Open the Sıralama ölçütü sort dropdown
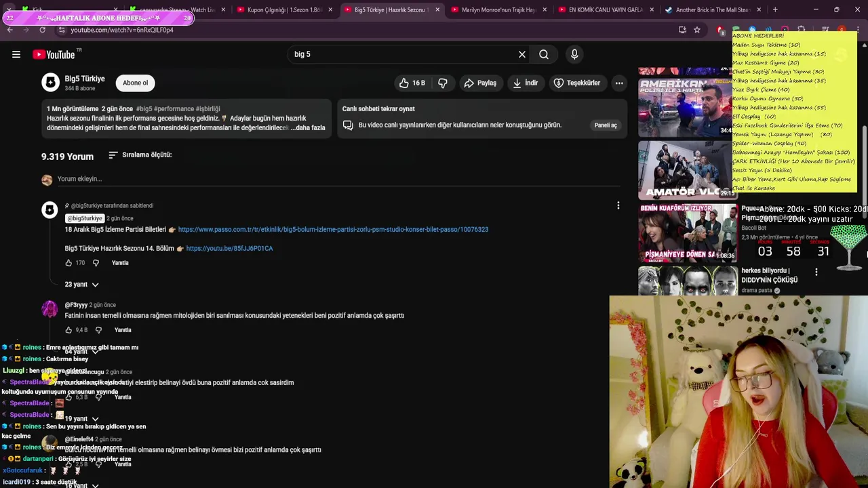Viewport: 868px width, 488px height. 140,155
